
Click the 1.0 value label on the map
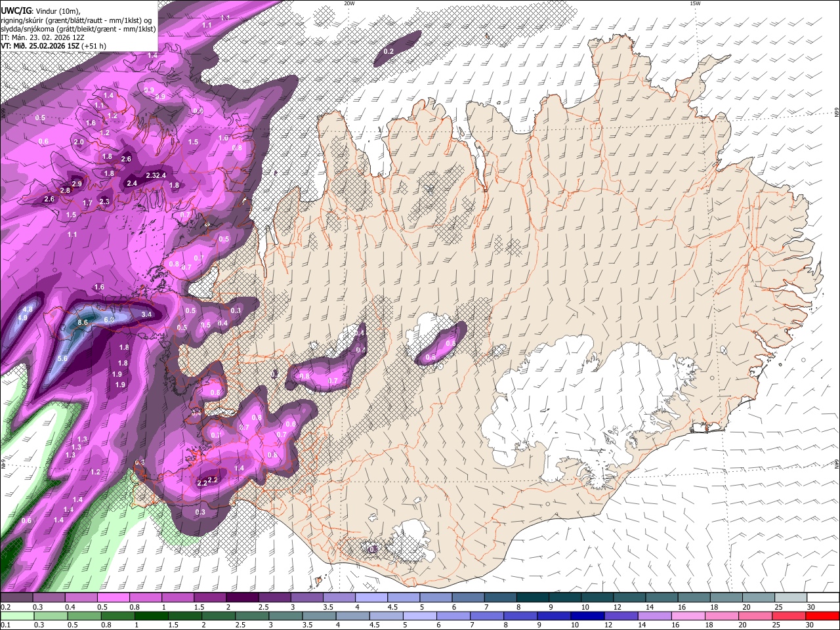[223, 138]
